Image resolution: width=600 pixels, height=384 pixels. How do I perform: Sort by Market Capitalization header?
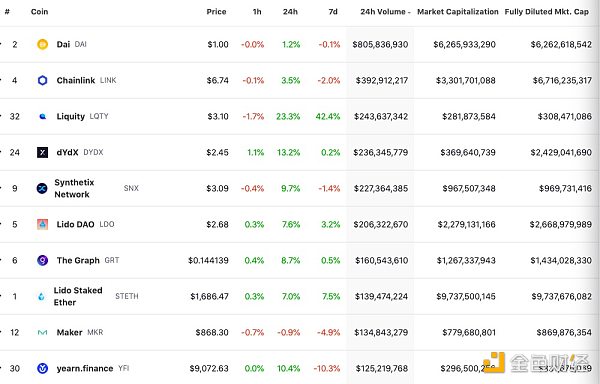point(458,12)
